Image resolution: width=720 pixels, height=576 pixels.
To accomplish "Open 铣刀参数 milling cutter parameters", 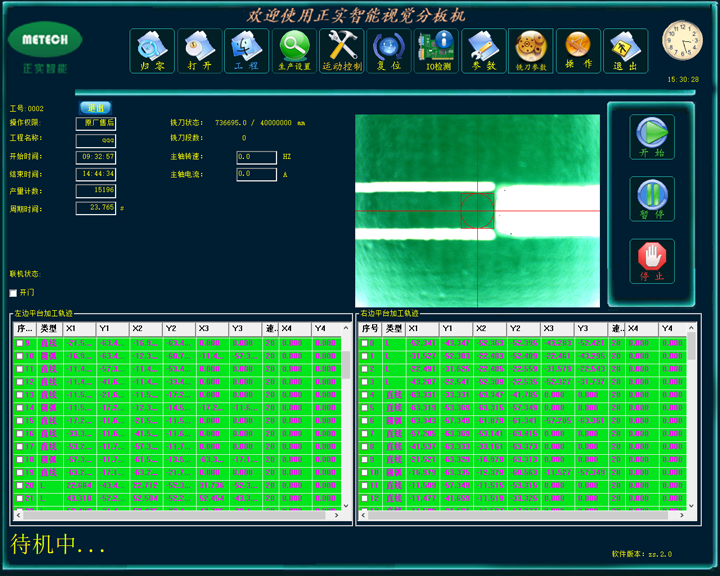I will (x=531, y=51).
